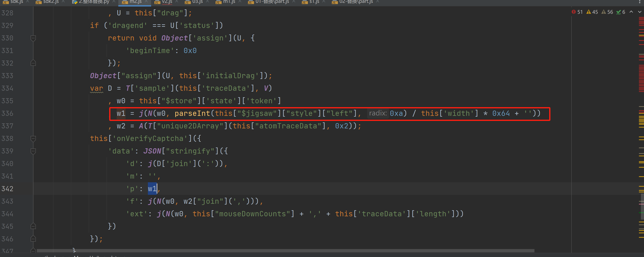The image size is (644, 257).
Task: Open the 02-替换\part.js tab
Action: 356,2
